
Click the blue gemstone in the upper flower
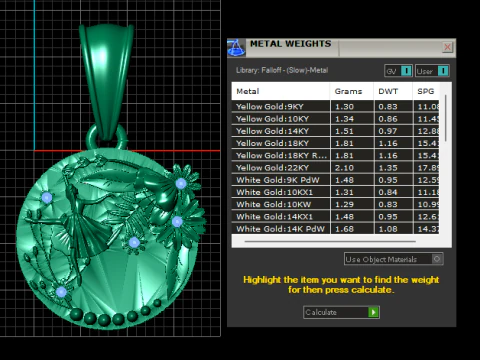[x=181, y=184]
